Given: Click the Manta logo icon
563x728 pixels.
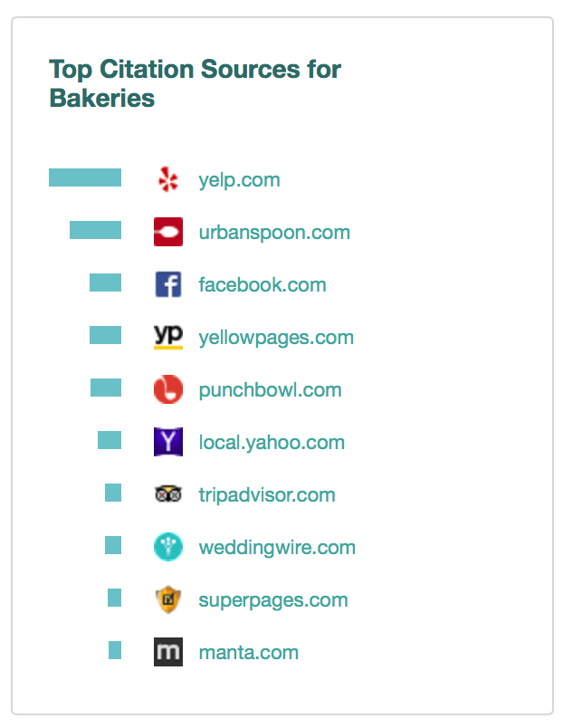Looking at the screenshot, I should pyautogui.click(x=168, y=652).
